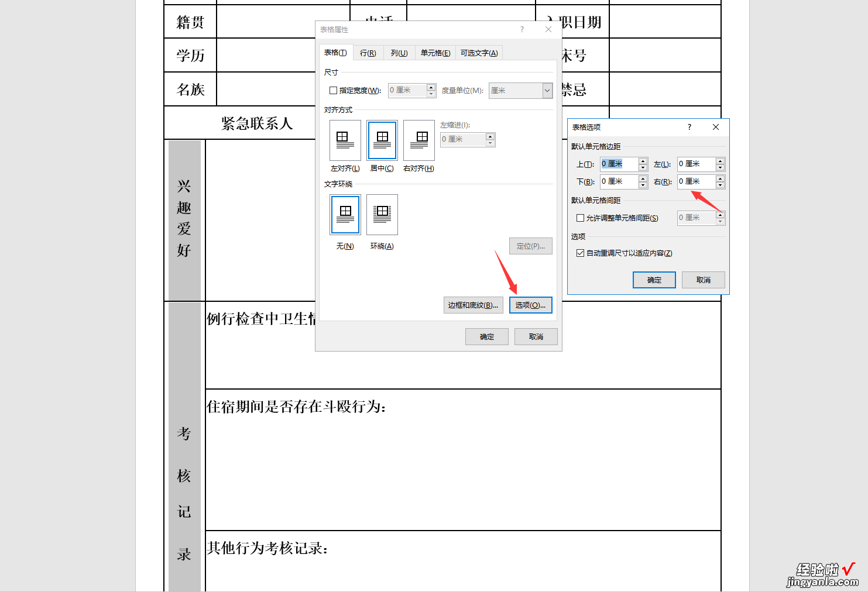Select left-align table alignment icon

(x=345, y=140)
